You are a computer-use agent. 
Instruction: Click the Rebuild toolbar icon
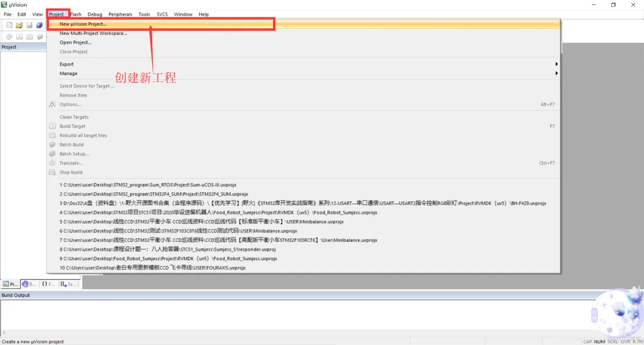(29, 36)
